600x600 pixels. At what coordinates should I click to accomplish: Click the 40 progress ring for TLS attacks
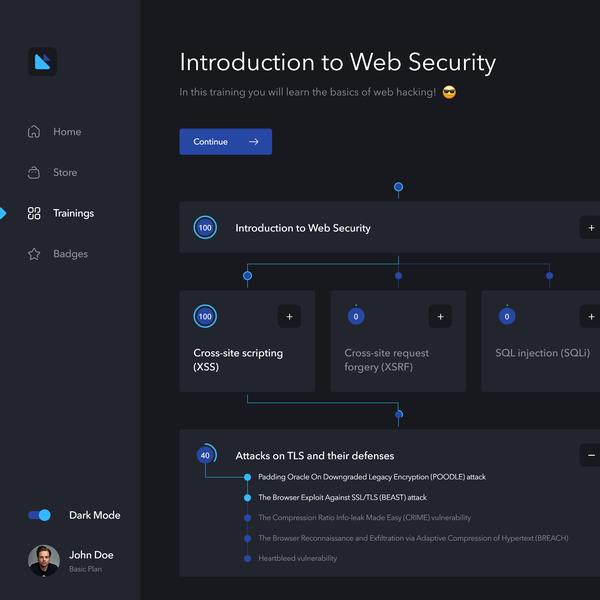206,455
